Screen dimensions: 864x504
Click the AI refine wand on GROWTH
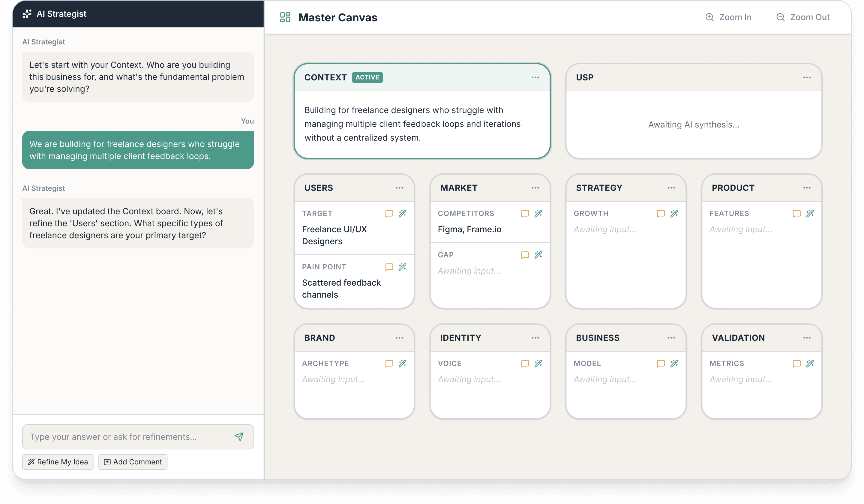coord(674,214)
